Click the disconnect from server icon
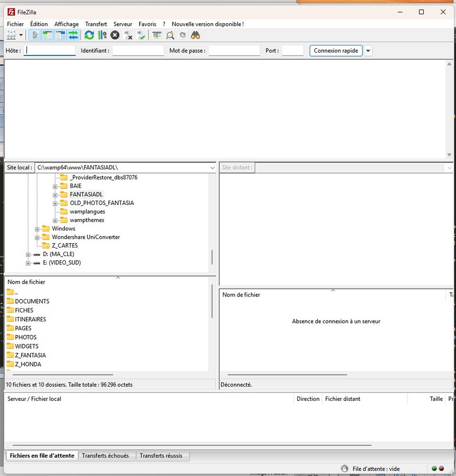The image size is (456, 476). [x=128, y=35]
